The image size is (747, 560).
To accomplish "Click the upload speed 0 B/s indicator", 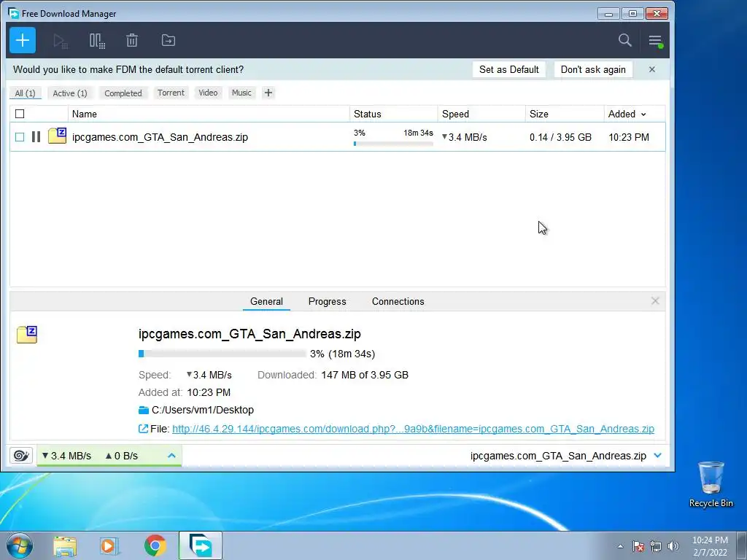I will [x=122, y=456].
